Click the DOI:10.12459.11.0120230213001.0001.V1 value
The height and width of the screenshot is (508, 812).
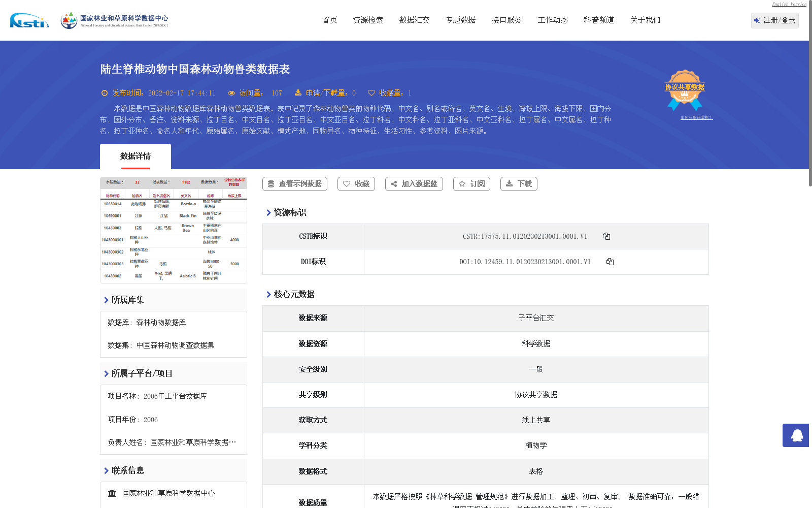pyautogui.click(x=525, y=262)
